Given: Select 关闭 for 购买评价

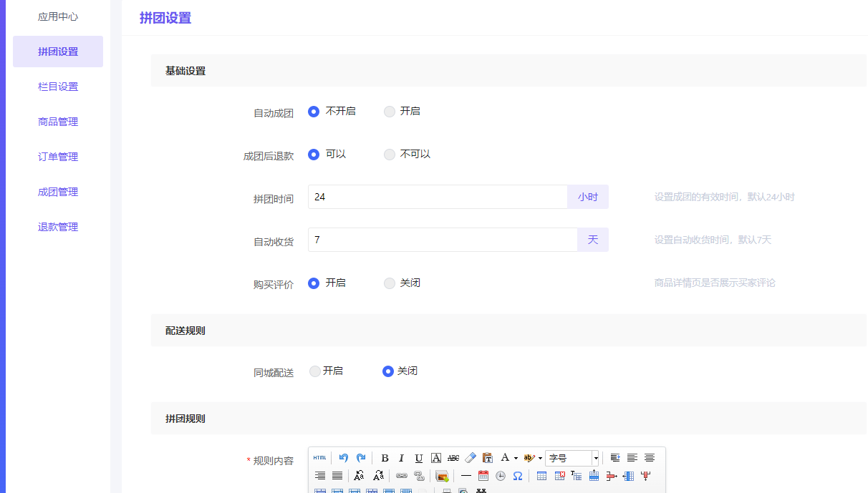Looking at the screenshot, I should (x=390, y=283).
